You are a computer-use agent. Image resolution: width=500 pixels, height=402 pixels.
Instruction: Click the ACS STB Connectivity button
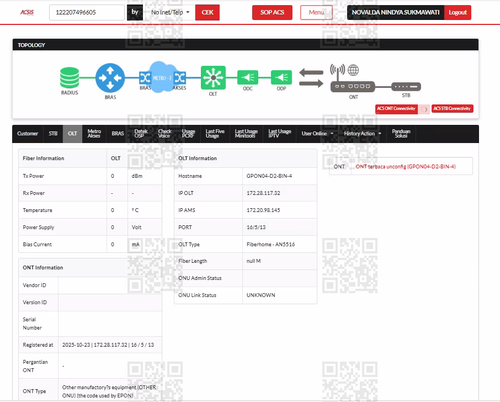452,109
